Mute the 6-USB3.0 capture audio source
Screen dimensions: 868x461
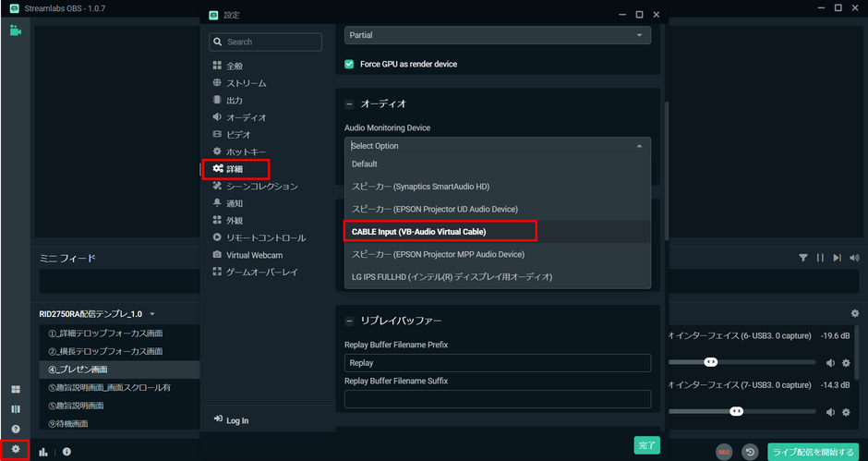830,363
